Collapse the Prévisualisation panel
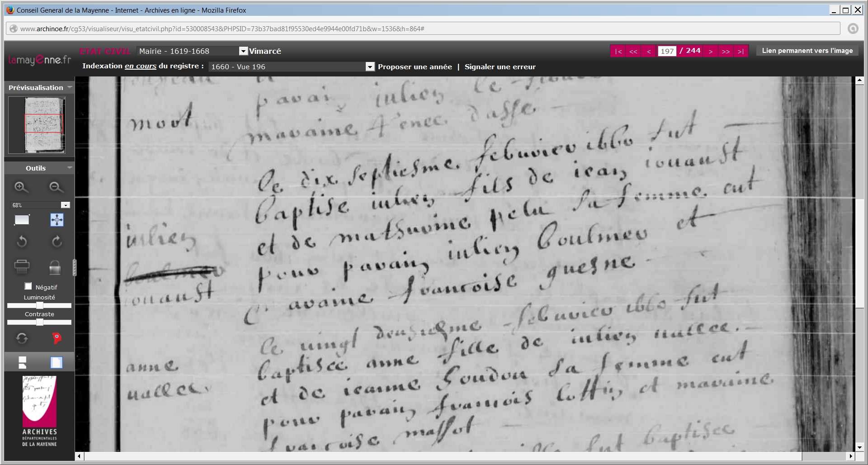Image resolution: width=868 pixels, height=465 pixels. (x=70, y=87)
